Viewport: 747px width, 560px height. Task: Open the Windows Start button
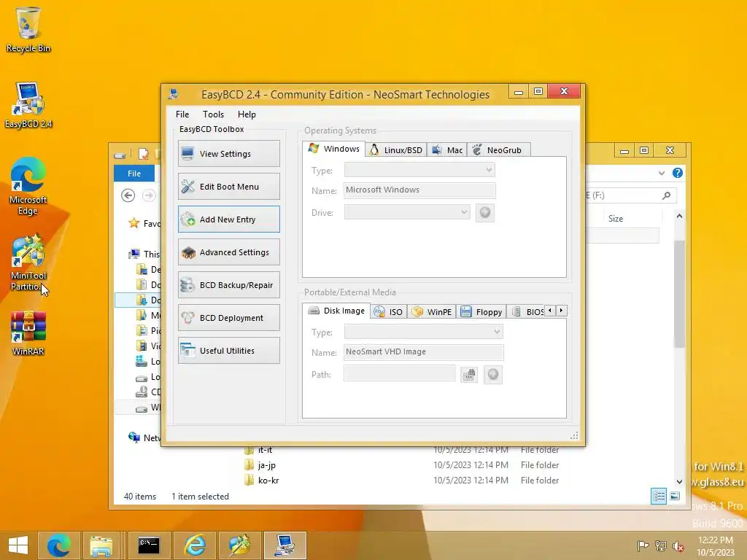(18, 545)
